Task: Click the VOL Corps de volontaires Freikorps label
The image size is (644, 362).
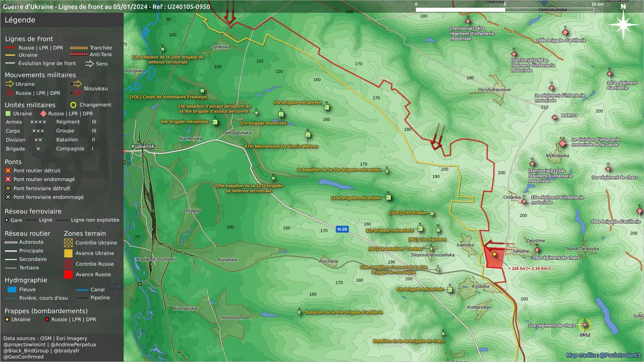Action: pyautogui.click(x=168, y=97)
